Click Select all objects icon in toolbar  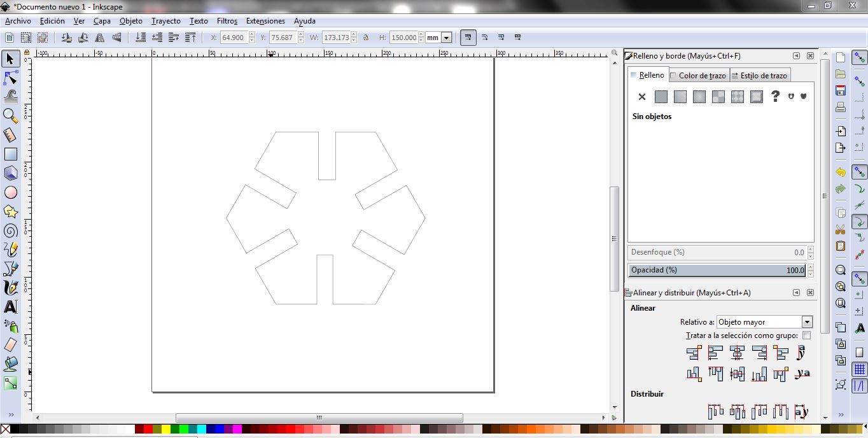pyautogui.click(x=10, y=38)
